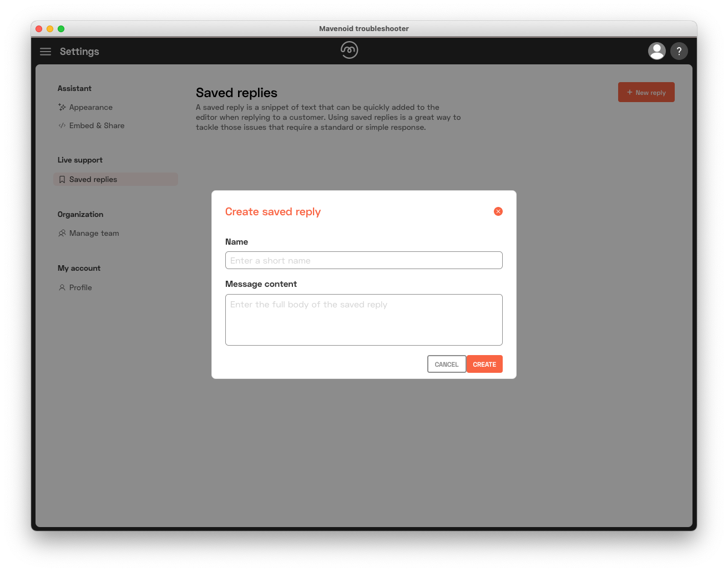Select Saved replies in sidebar
Viewport: 728px width, 572px height.
[115, 179]
